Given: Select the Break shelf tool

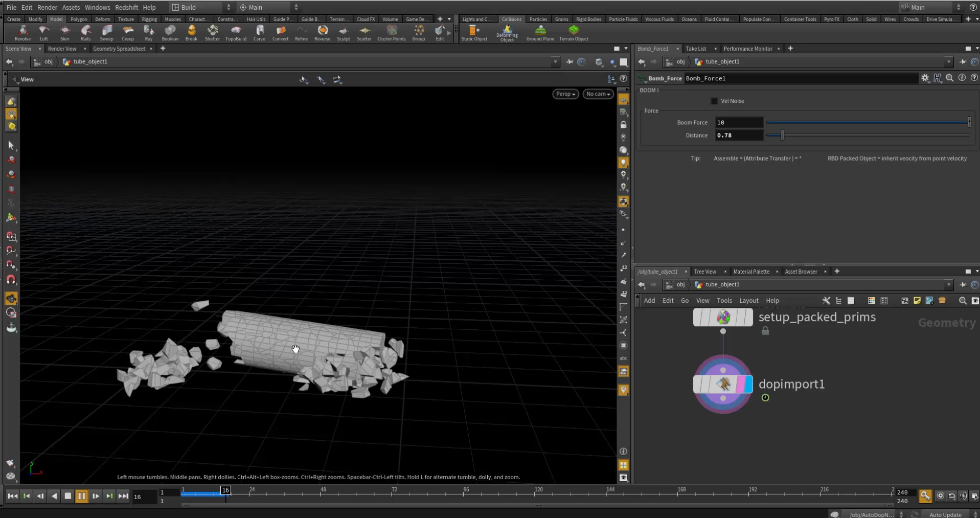Looking at the screenshot, I should click(x=191, y=33).
